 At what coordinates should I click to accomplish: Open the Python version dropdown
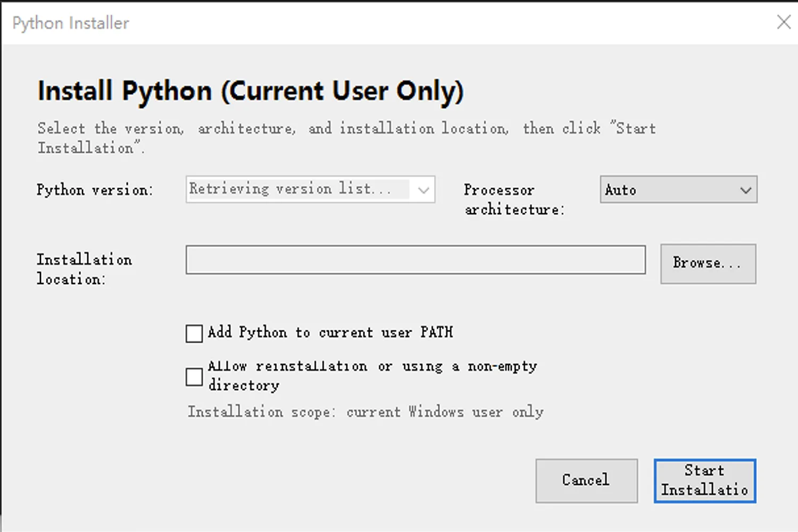tap(310, 189)
